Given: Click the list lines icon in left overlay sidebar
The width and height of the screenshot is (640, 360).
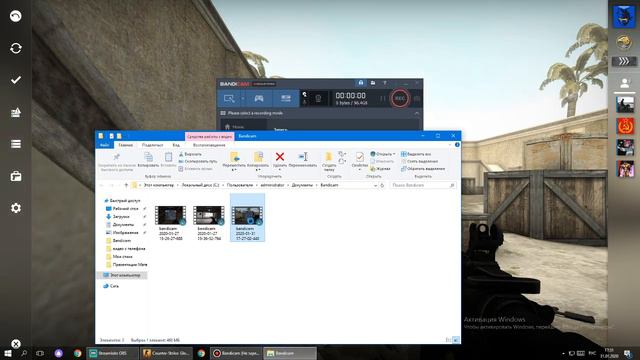Looking at the screenshot, I should point(16,144).
